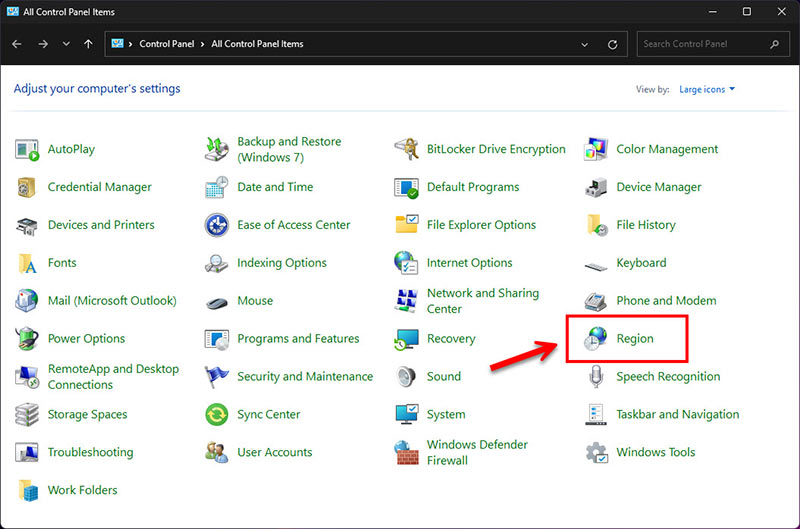Click the Sound speaker icon
This screenshot has width=800, height=529.
pos(406,376)
